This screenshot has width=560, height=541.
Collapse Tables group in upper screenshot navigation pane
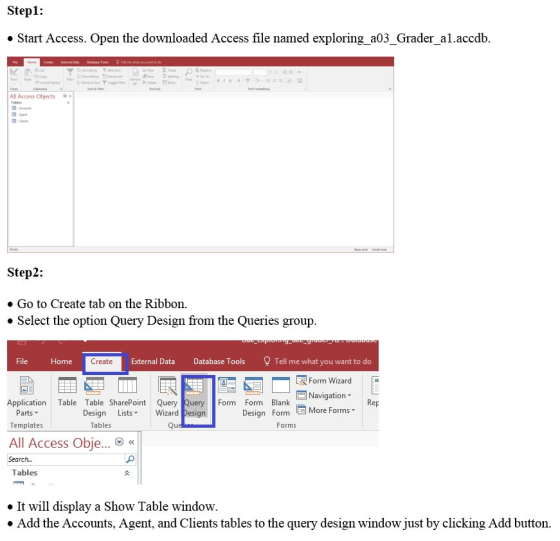click(68, 102)
